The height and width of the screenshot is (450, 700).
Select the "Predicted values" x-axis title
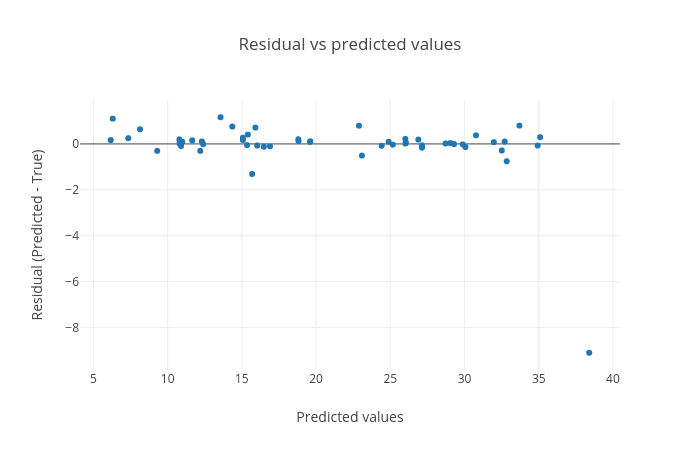(349, 417)
